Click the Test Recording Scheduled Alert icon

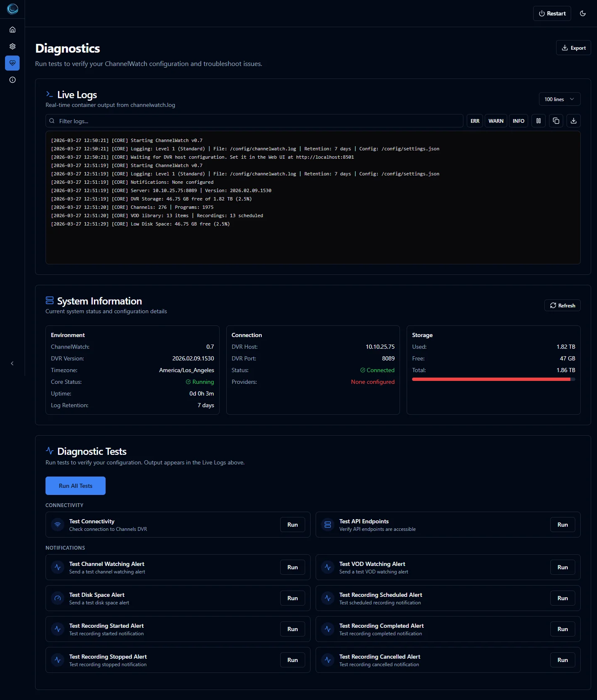pos(328,598)
